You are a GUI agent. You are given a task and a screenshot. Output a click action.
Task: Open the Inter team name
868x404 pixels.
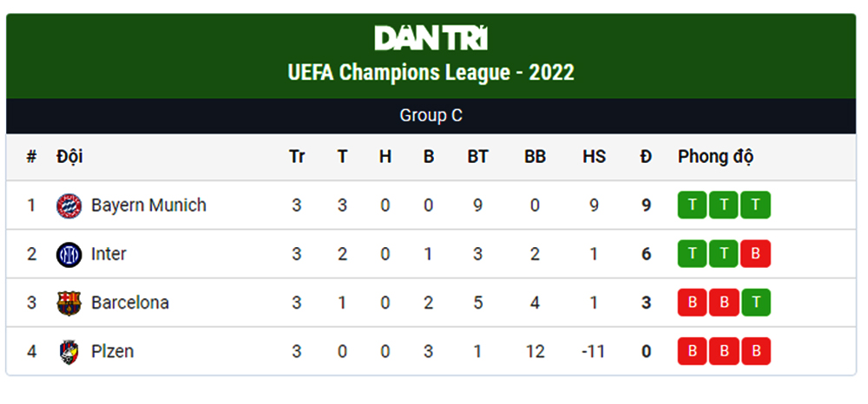(x=109, y=254)
